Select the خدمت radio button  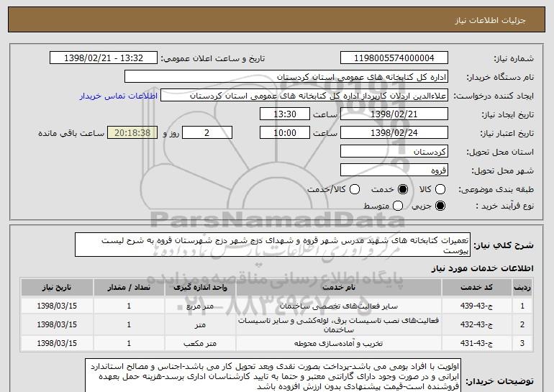pos(403,189)
